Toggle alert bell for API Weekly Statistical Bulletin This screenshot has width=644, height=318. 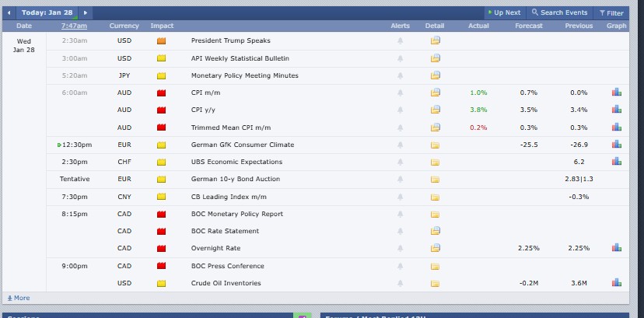(x=400, y=58)
